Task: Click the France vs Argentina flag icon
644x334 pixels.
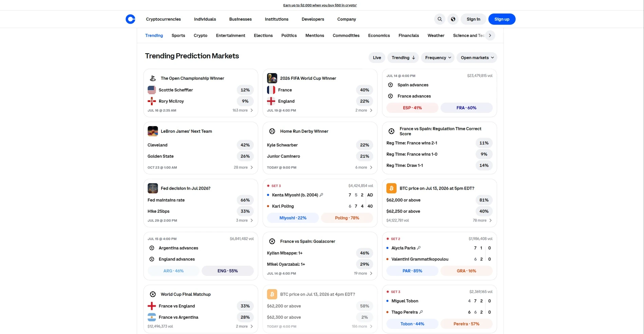Action: point(152,317)
